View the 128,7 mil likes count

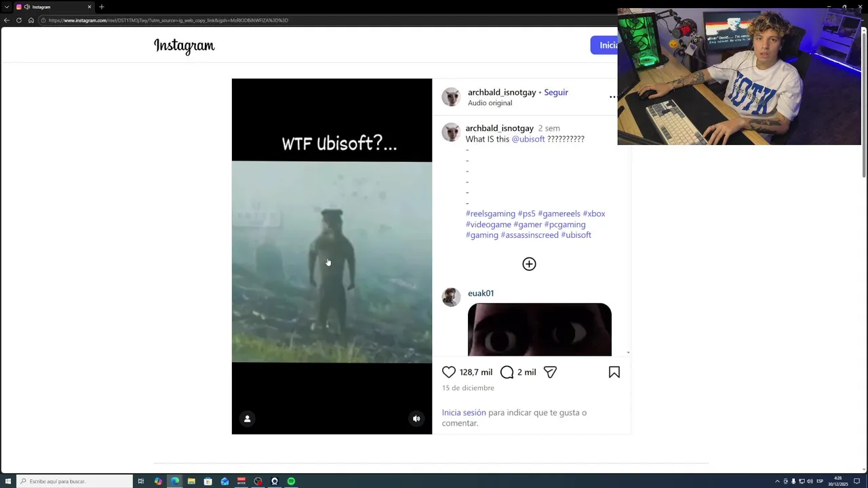[x=476, y=372]
